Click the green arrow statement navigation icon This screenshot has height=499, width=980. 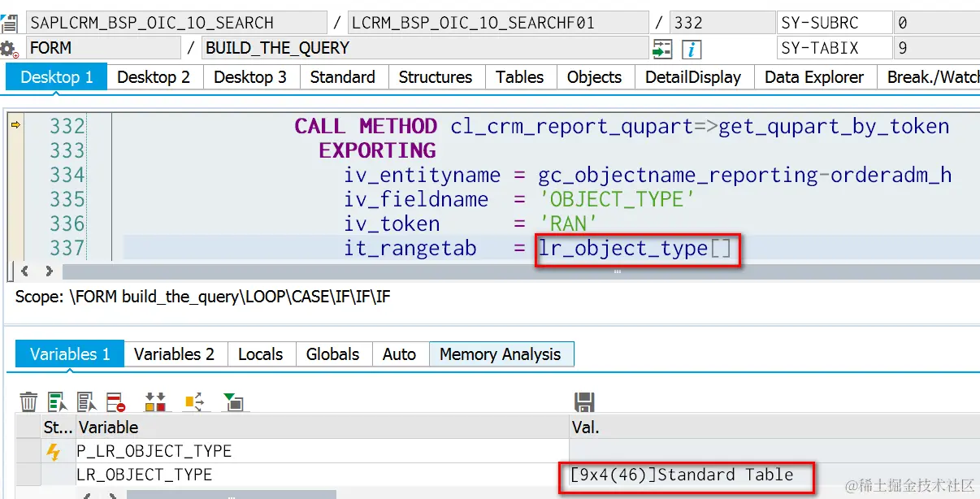(x=662, y=49)
